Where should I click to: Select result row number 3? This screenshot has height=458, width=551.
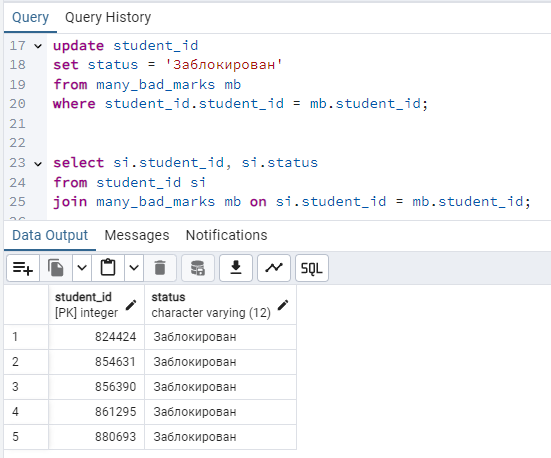tap(26, 387)
